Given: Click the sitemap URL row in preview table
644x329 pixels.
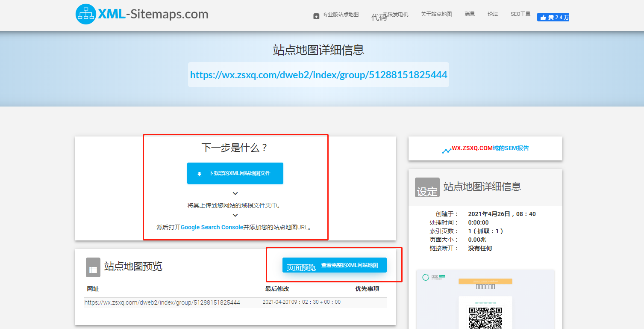Looking at the screenshot, I should pyautogui.click(x=235, y=302).
